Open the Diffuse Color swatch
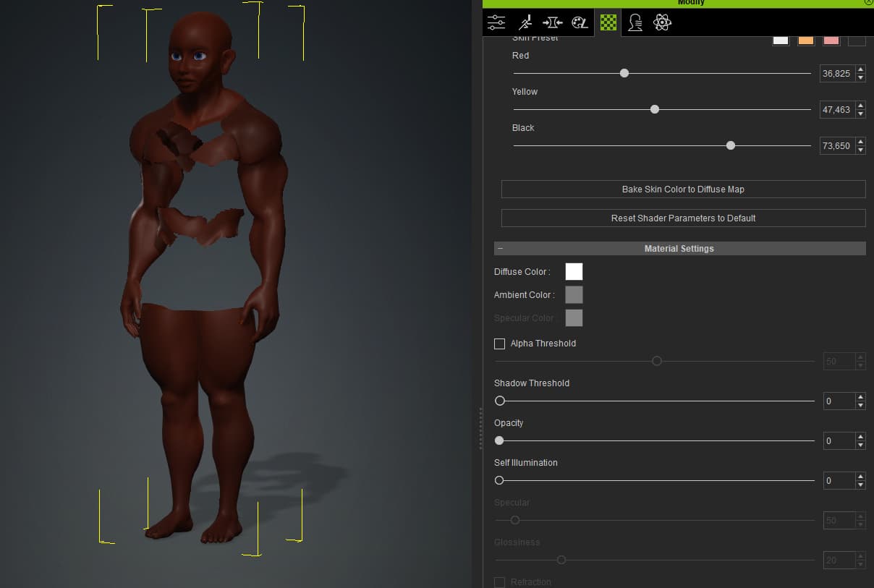Image resolution: width=874 pixels, height=588 pixels. click(574, 271)
